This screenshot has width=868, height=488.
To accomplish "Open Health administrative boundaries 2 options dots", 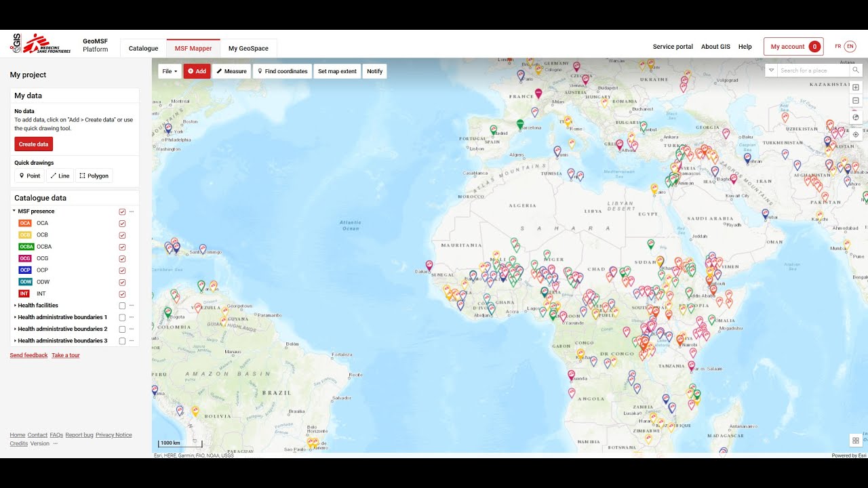I will pos(132,329).
